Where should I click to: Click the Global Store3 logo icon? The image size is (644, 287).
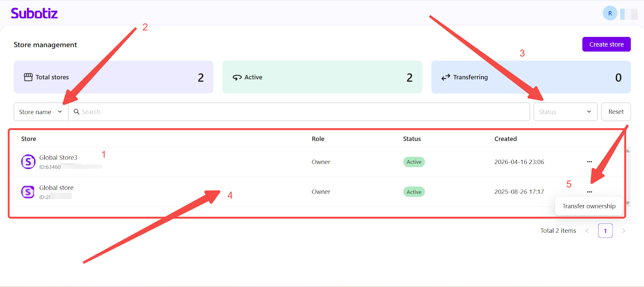pos(28,162)
